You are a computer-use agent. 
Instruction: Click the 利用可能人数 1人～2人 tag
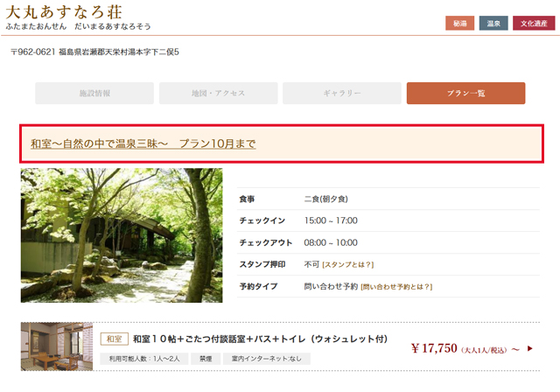(x=143, y=359)
